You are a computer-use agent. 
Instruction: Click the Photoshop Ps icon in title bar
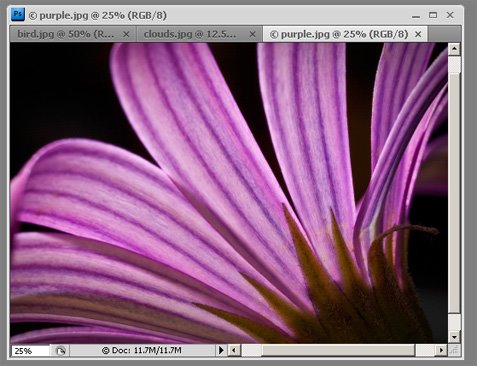click(x=18, y=15)
